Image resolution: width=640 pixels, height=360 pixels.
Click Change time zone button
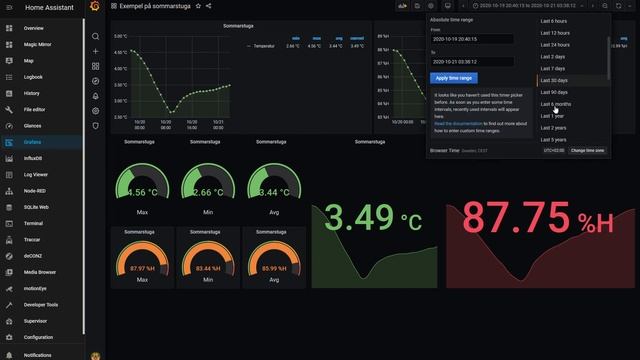(587, 151)
